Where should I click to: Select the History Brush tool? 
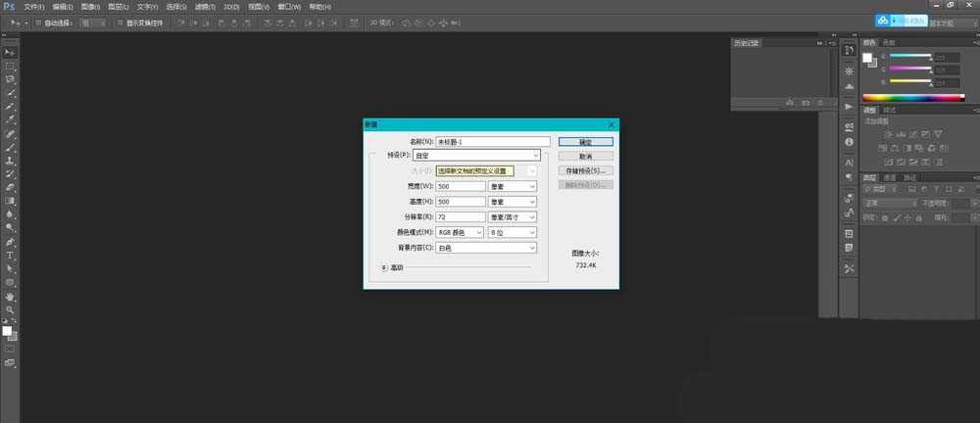tap(10, 174)
